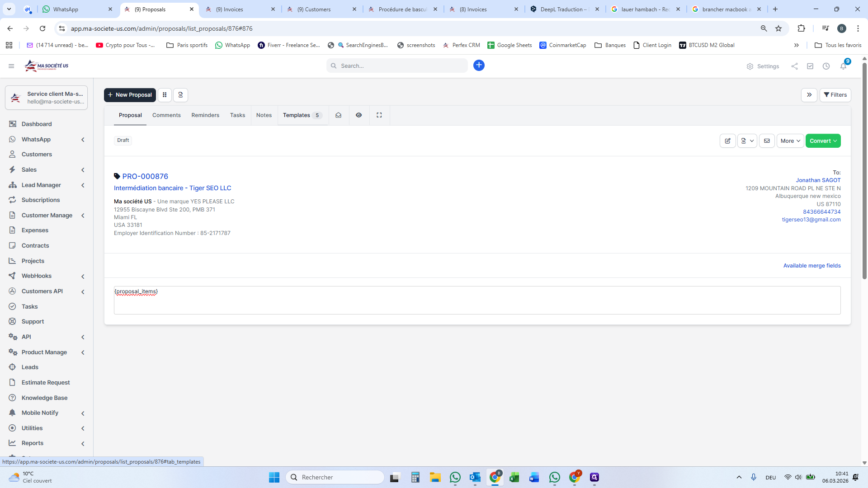Toggle full screen view icon

tap(379, 115)
